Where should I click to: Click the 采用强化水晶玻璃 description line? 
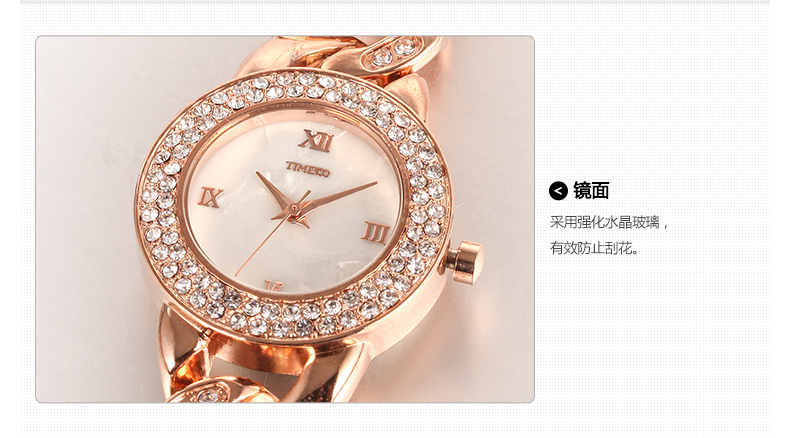point(609,222)
